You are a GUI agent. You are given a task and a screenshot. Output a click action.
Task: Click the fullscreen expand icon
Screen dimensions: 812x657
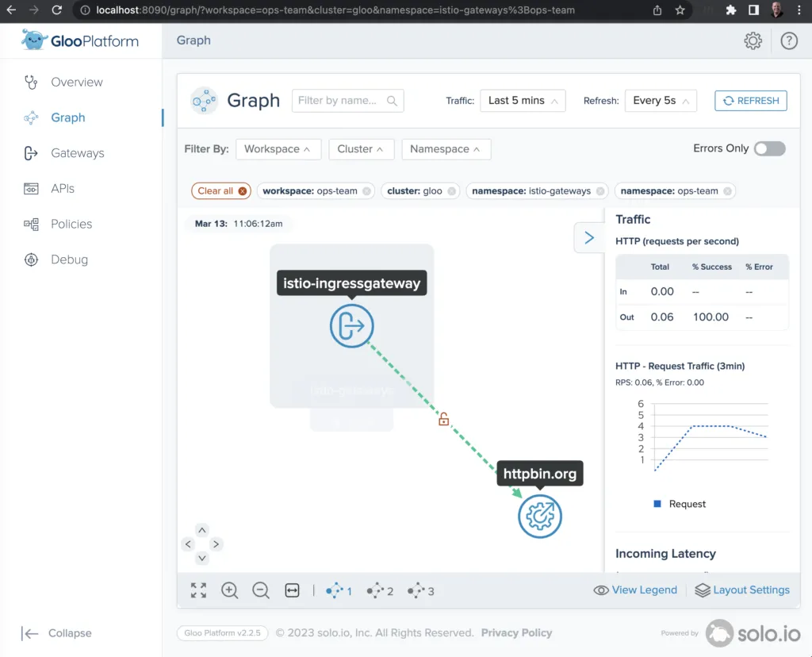198,590
